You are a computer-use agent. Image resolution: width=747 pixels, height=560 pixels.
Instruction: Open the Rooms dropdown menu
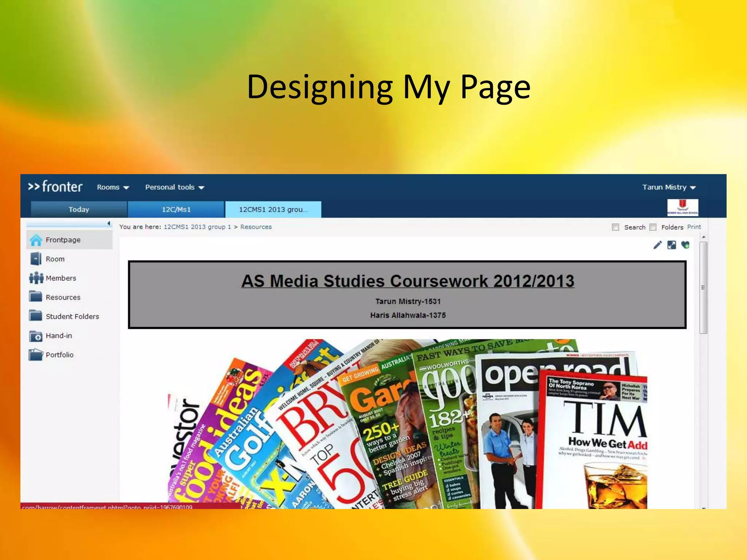113,187
